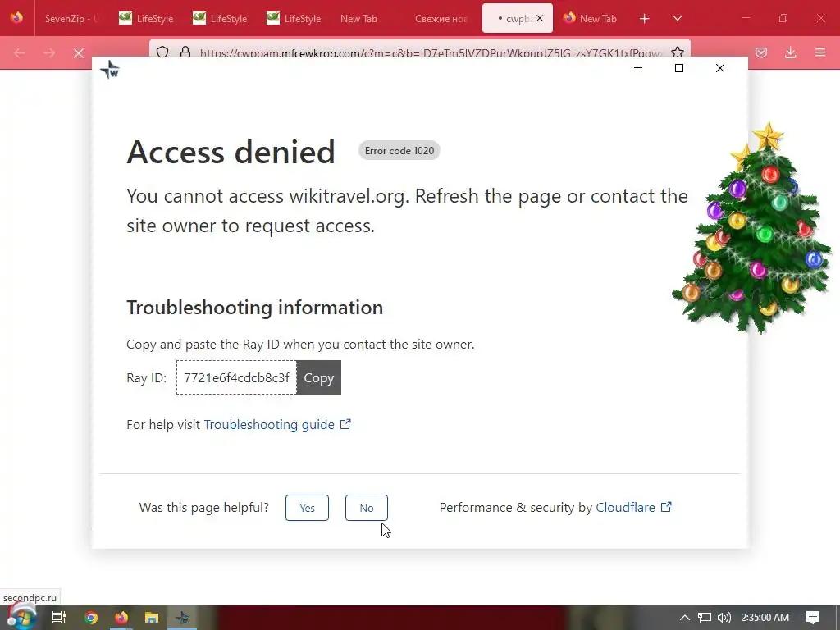Switch to the second LifeStyle tab
Image resolution: width=840 pixels, height=630 pixels.
pyautogui.click(x=220, y=18)
